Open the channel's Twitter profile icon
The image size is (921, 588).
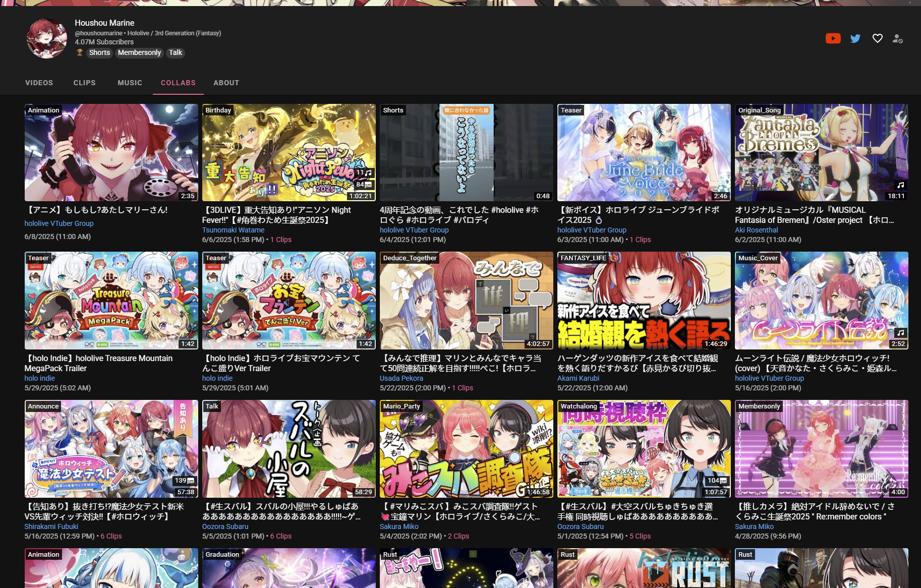tap(855, 38)
